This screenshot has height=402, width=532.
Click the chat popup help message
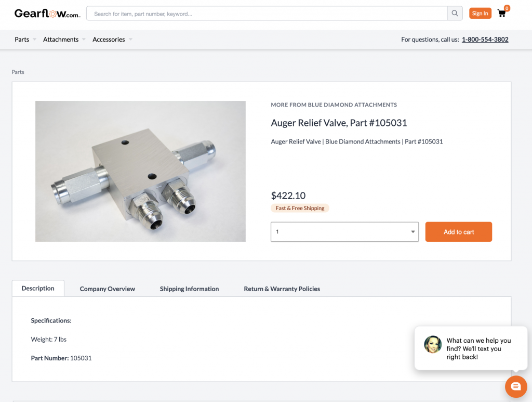(x=478, y=348)
